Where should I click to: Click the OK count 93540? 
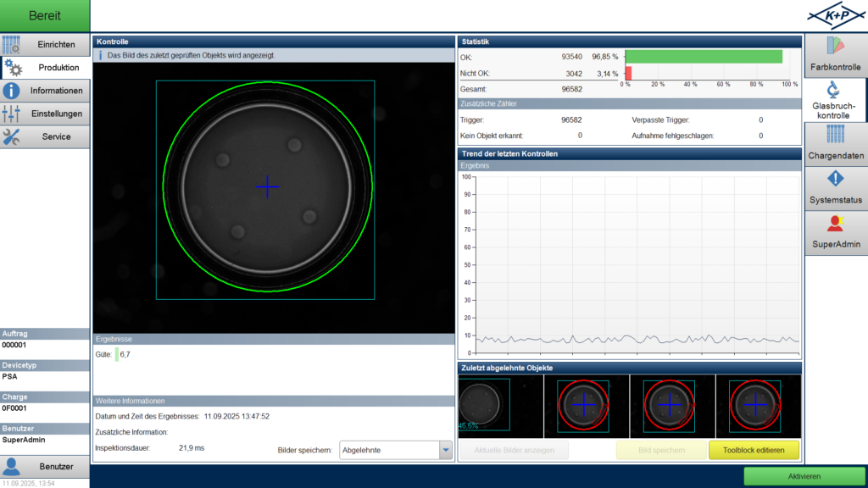pos(572,57)
